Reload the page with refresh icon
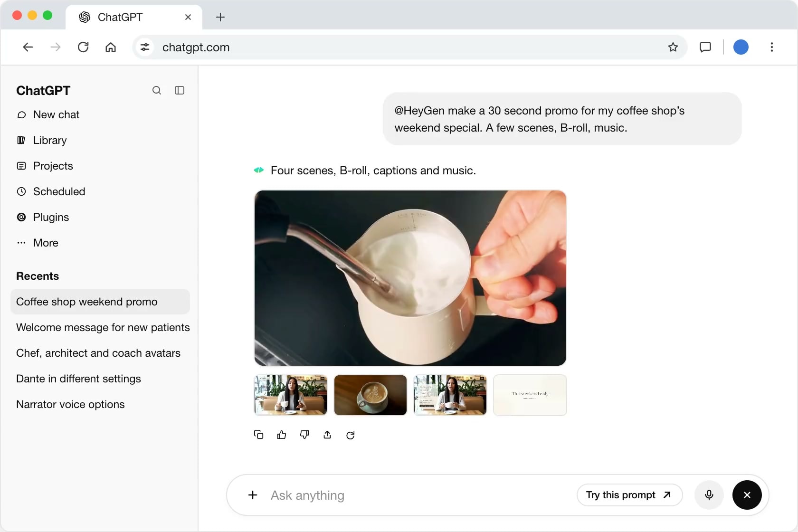 click(x=83, y=47)
